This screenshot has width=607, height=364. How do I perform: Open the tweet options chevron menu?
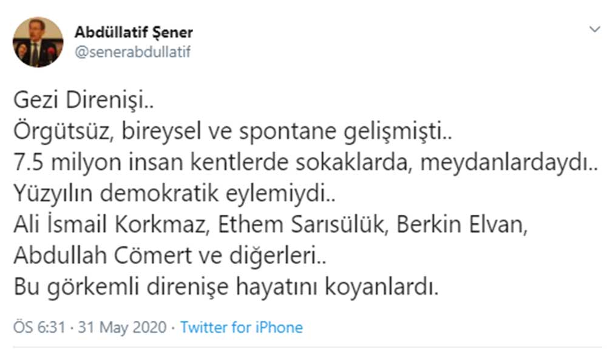point(594,29)
